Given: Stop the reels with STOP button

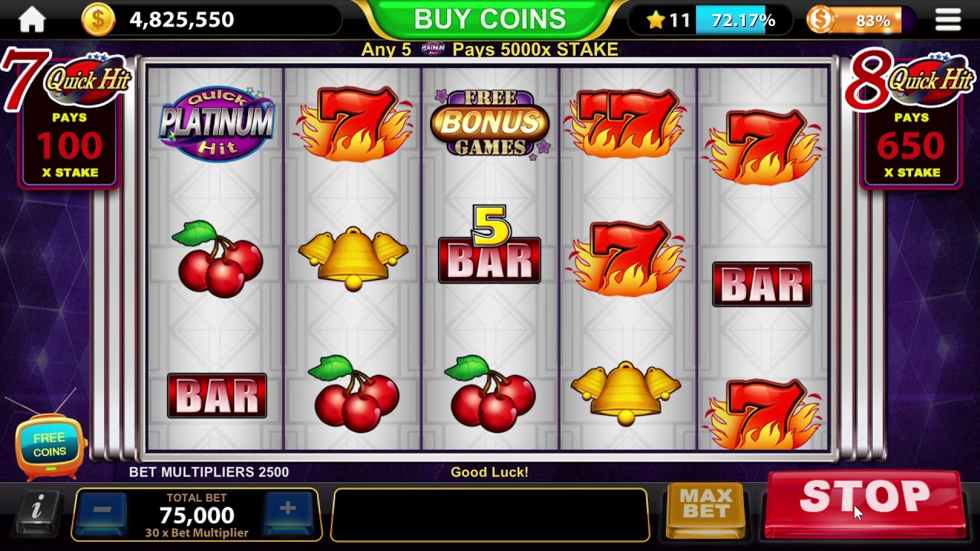Looking at the screenshot, I should (x=865, y=503).
